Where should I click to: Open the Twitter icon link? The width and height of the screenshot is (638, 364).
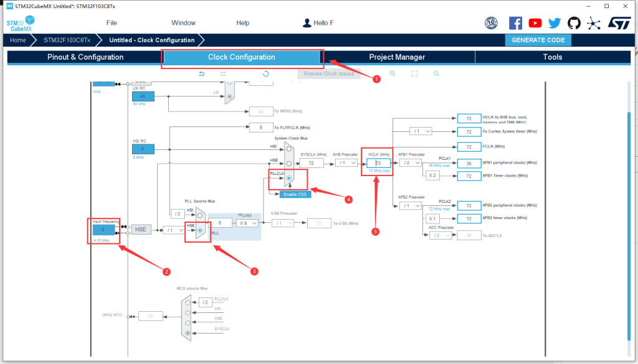pyautogui.click(x=554, y=23)
